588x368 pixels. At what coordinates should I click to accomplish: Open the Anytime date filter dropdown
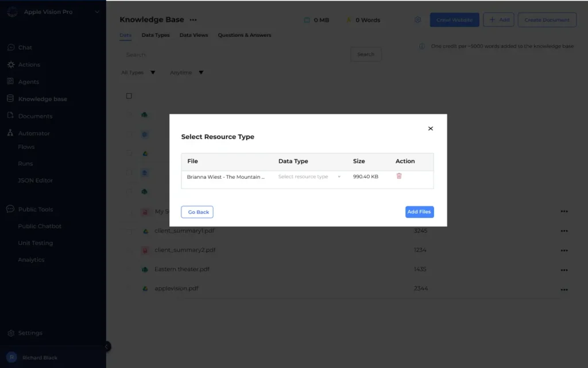click(x=187, y=72)
